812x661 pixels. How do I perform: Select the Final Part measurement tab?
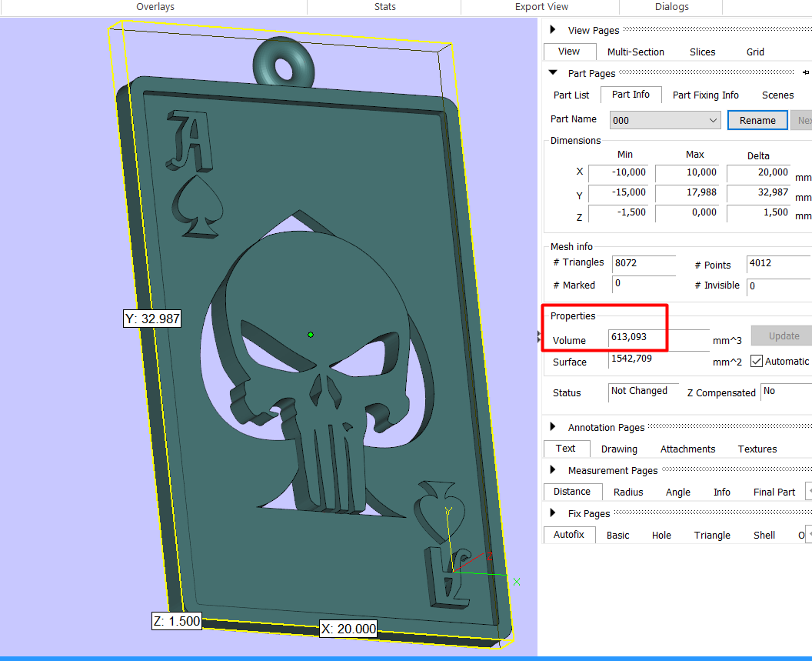774,492
